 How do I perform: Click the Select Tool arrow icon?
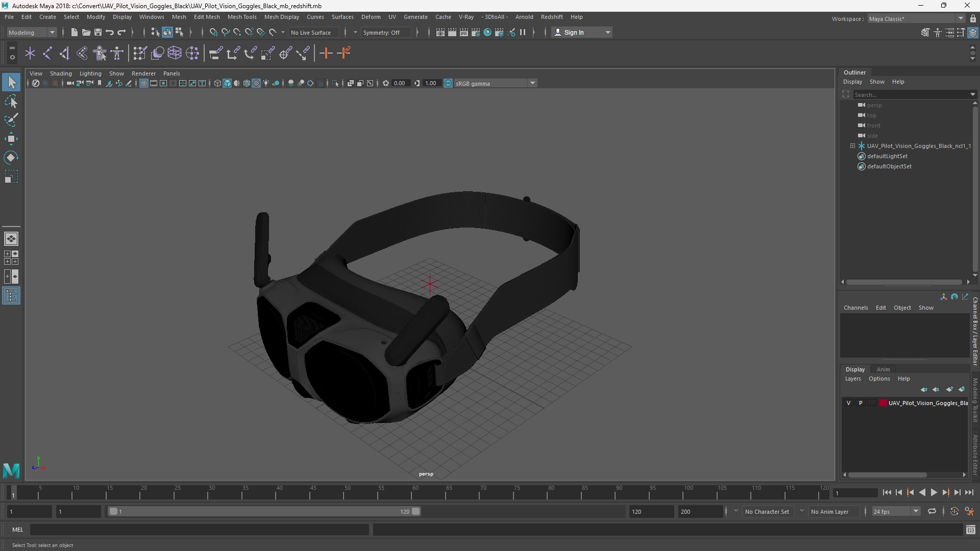coord(11,83)
